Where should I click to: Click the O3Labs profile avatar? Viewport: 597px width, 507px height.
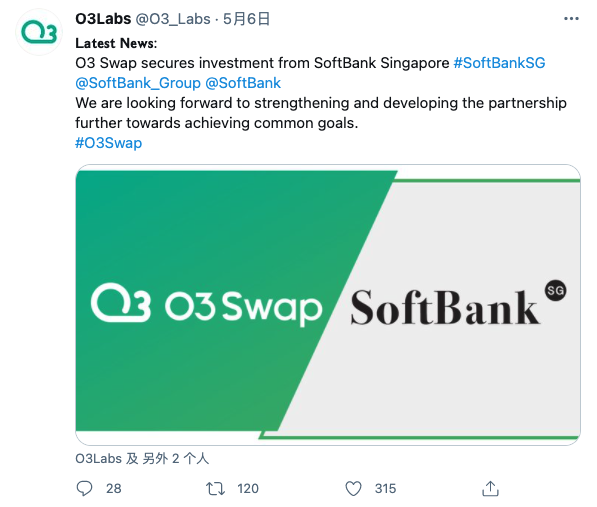tap(39, 32)
